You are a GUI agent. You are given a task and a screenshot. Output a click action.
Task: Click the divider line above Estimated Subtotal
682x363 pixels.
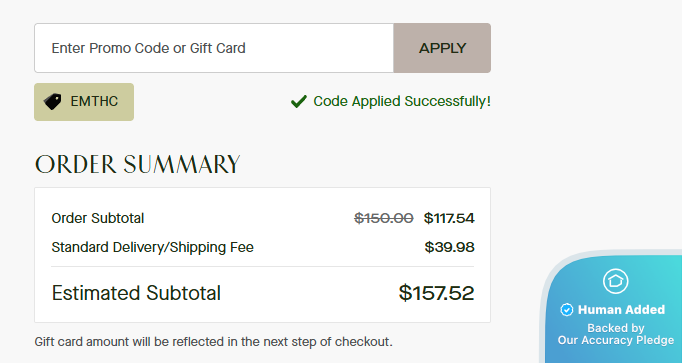click(262, 266)
